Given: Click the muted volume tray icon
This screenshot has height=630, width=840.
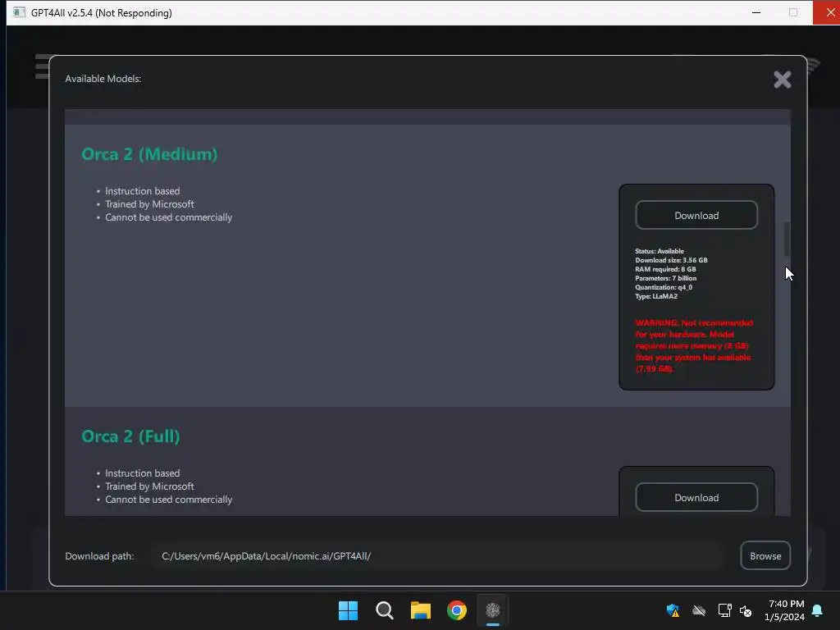Looking at the screenshot, I should coord(746,610).
